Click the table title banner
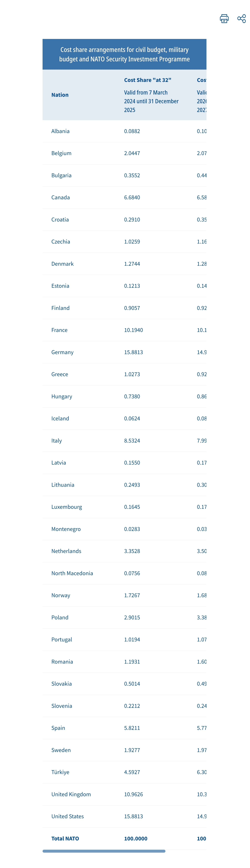This screenshot has height=868, width=250. click(x=124, y=54)
